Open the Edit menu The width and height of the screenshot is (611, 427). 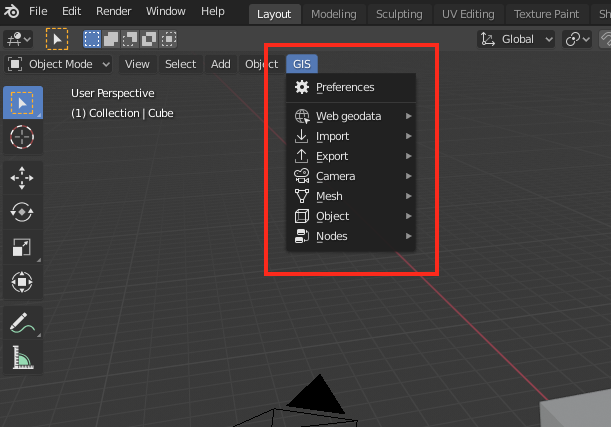(72, 11)
